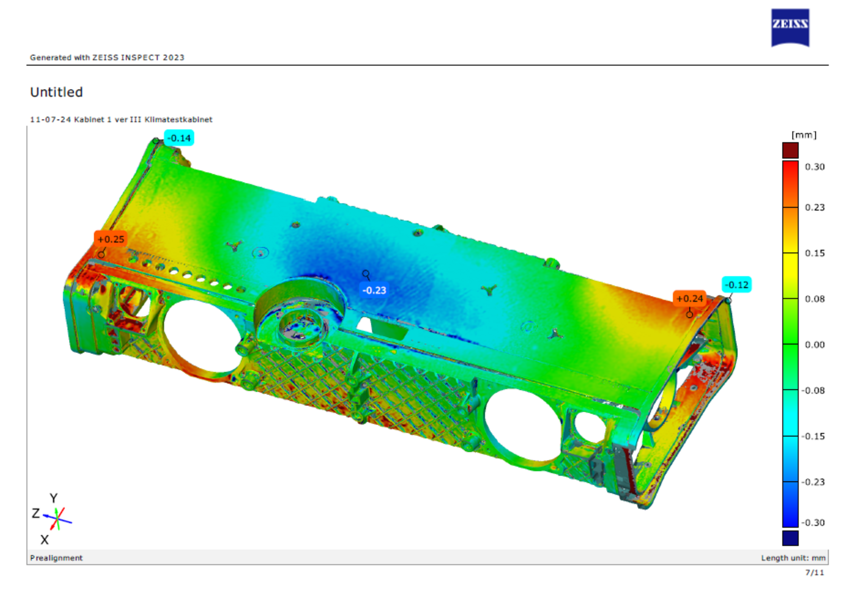Click the 0.00 legend value
The width and height of the screenshot is (868, 597).
point(815,345)
